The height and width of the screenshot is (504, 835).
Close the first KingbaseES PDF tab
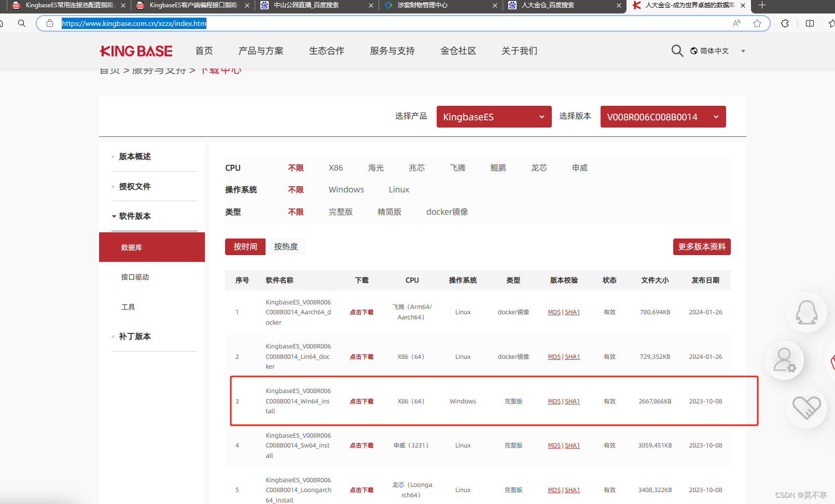(123, 5)
